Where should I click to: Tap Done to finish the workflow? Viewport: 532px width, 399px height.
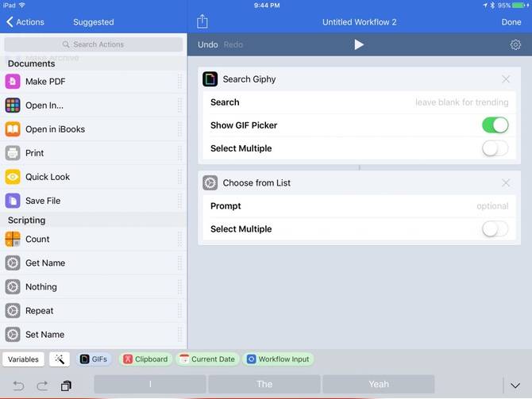point(511,22)
